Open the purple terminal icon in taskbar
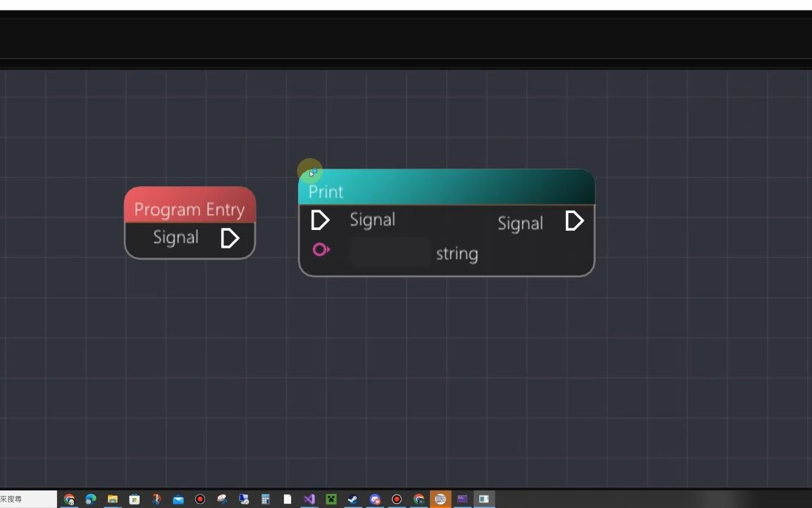The image size is (812, 508). pyautogui.click(x=462, y=500)
